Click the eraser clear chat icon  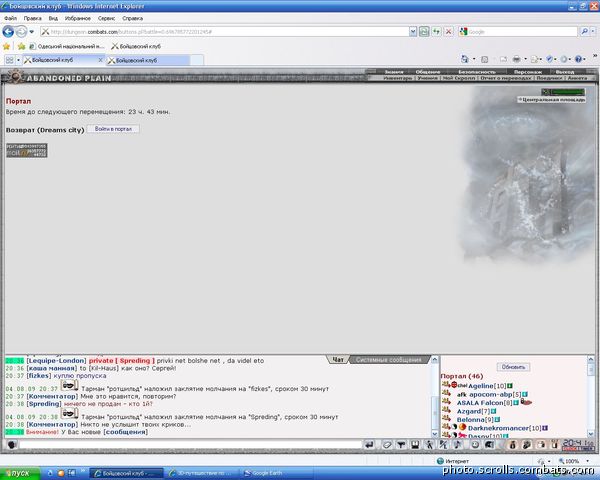[386, 444]
